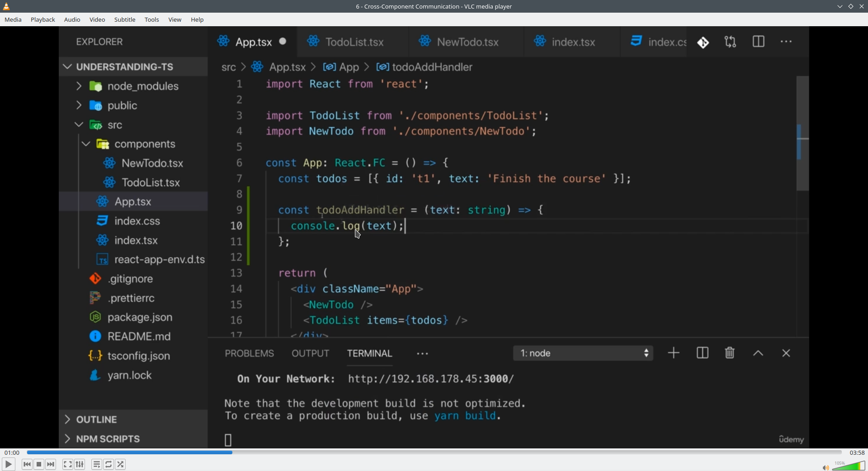The height and width of the screenshot is (471, 868).
Task: Open the .prettierrc file
Action: (133, 298)
